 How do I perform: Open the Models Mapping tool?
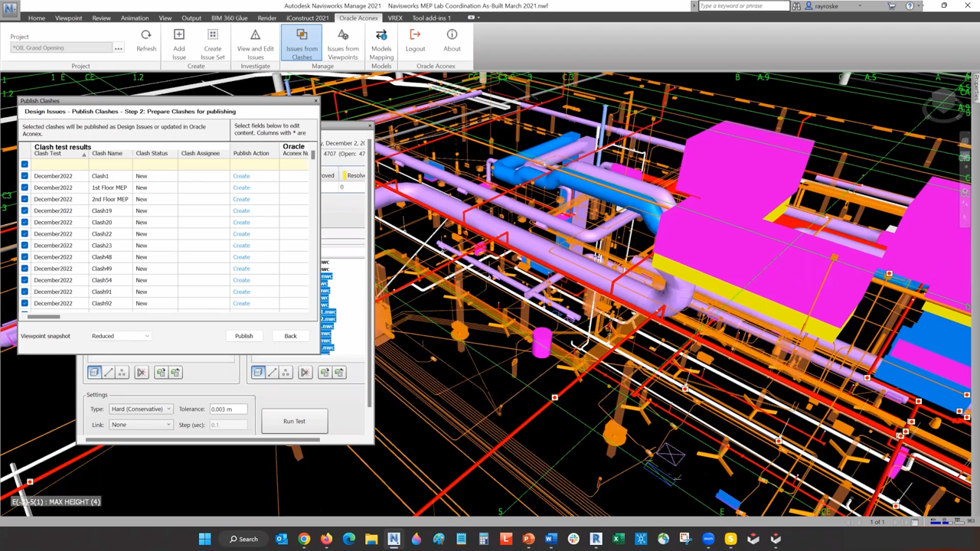coord(381,34)
